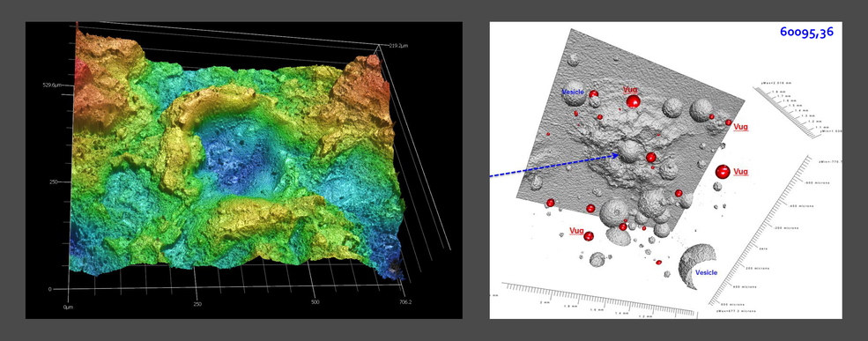The height and width of the screenshot is (341, 868).
Task: Click the blue Vesicle label near the crescent shape
Action: coord(707,272)
